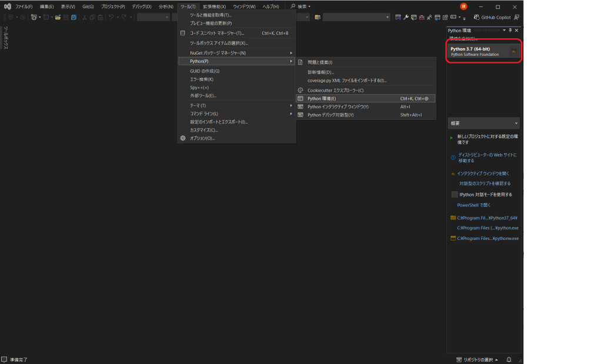Click the folder icon on Python 3.7 environment
The image size is (602, 364).
coord(513,52)
